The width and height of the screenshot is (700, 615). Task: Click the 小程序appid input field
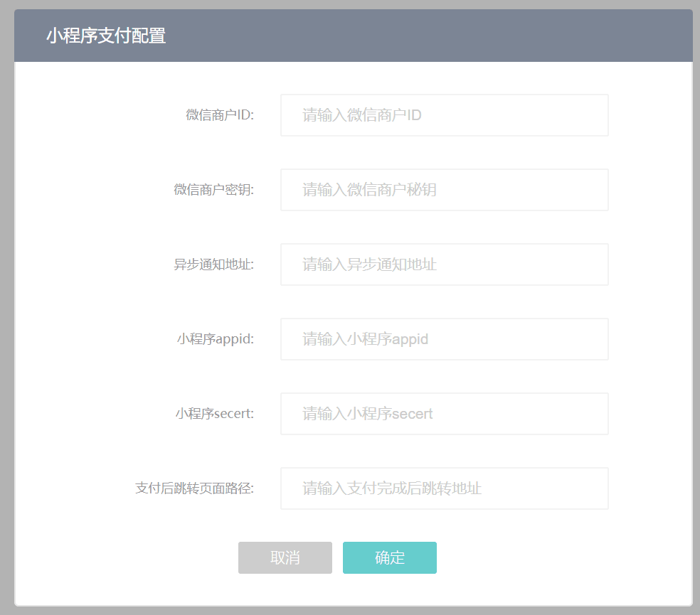[444, 339]
